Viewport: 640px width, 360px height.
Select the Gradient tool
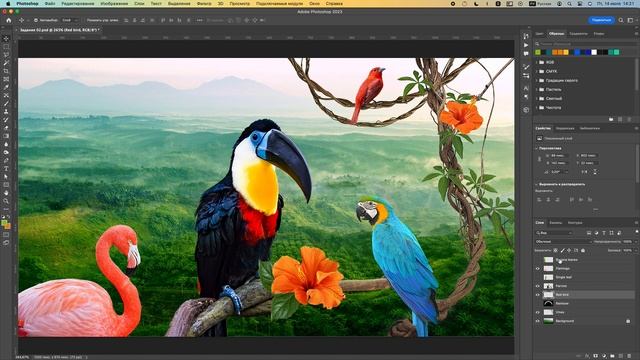tap(6, 136)
